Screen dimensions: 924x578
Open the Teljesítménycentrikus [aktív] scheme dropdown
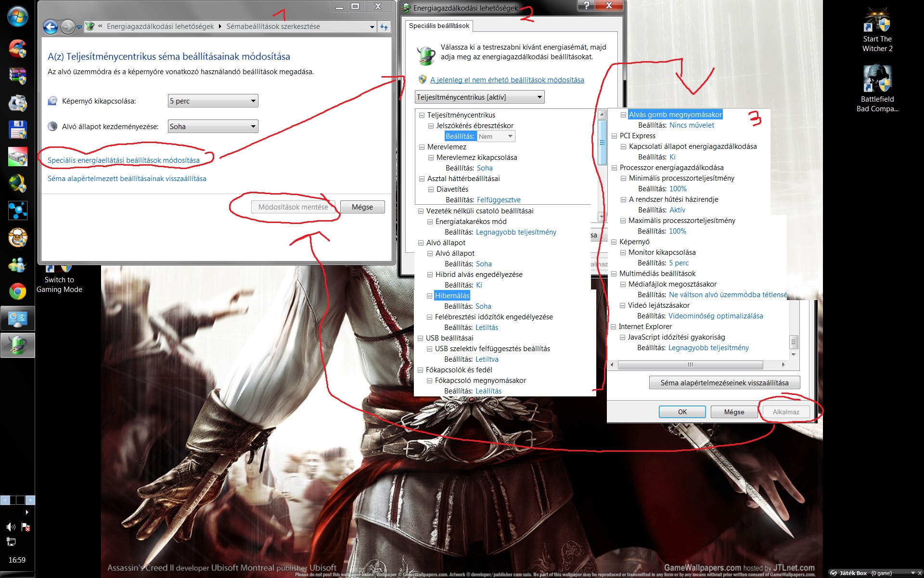point(479,97)
